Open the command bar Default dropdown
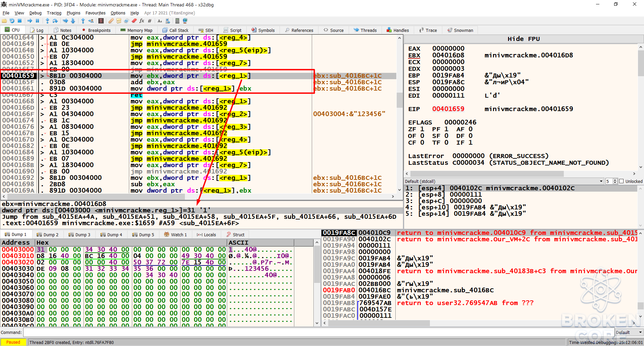644x346 pixels. (x=629, y=332)
